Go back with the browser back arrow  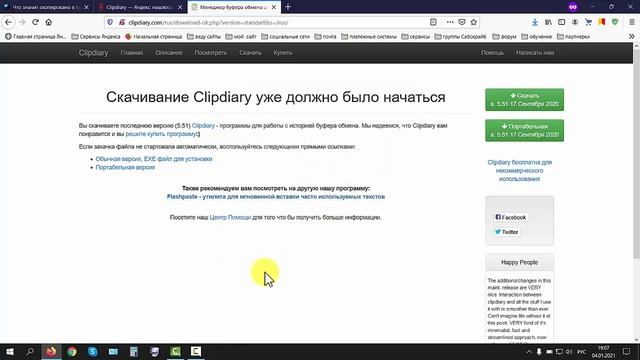tap(9, 22)
